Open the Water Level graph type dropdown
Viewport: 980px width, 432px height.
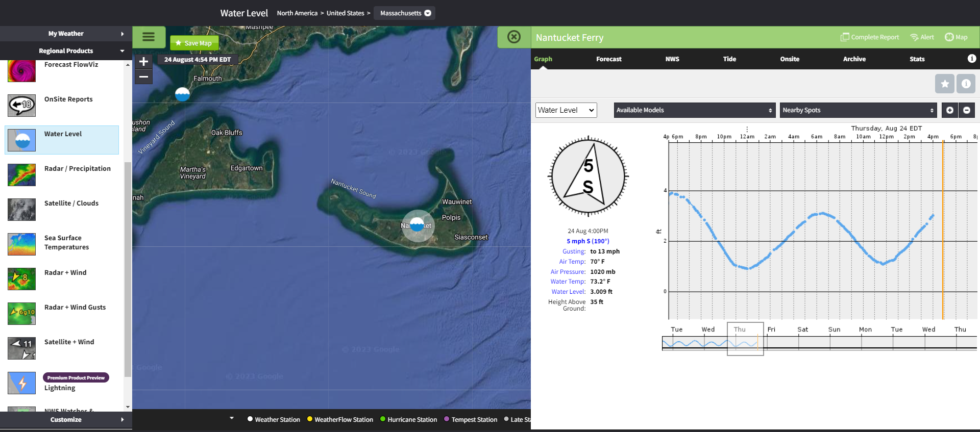click(x=566, y=110)
